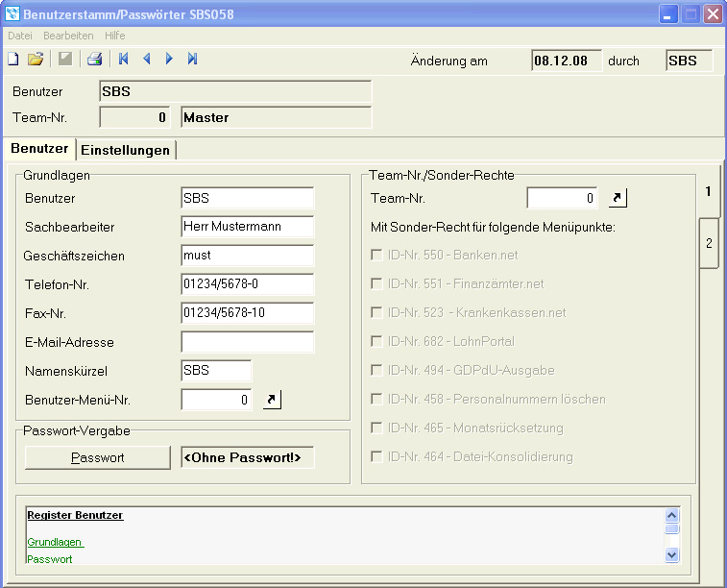Open lookup beside Team-Nr. field

point(618,199)
